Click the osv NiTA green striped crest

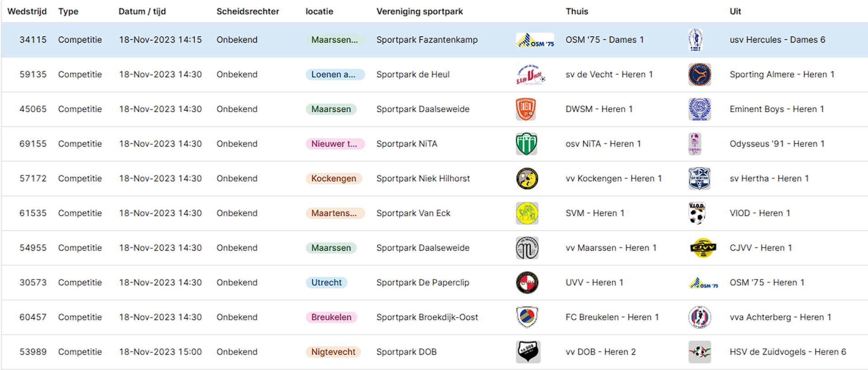coord(526,144)
